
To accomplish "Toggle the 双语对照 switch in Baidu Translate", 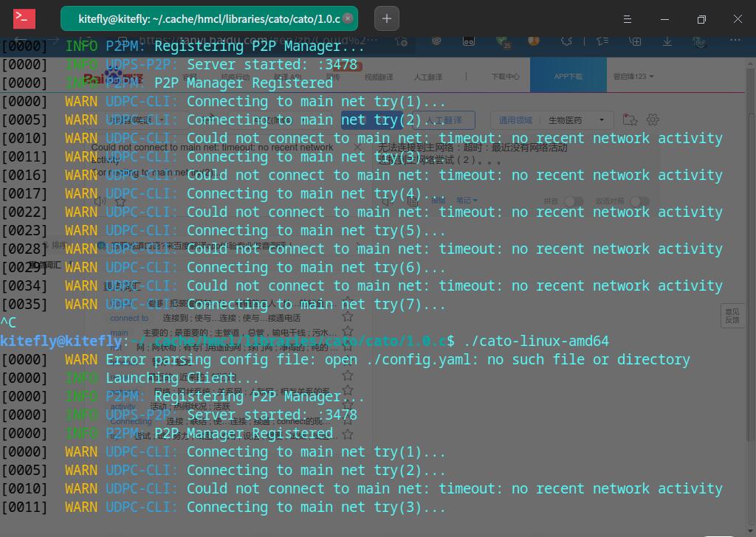I will click(x=639, y=201).
